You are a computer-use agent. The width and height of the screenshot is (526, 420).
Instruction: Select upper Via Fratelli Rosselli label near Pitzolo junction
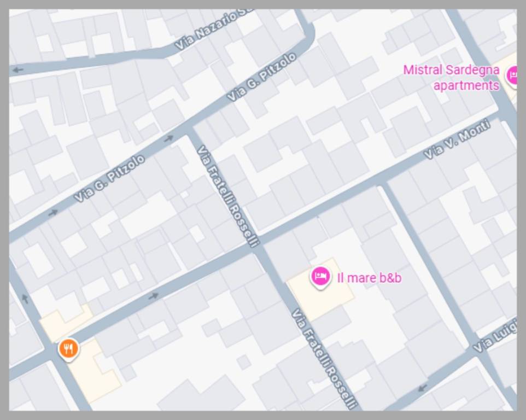(227, 196)
